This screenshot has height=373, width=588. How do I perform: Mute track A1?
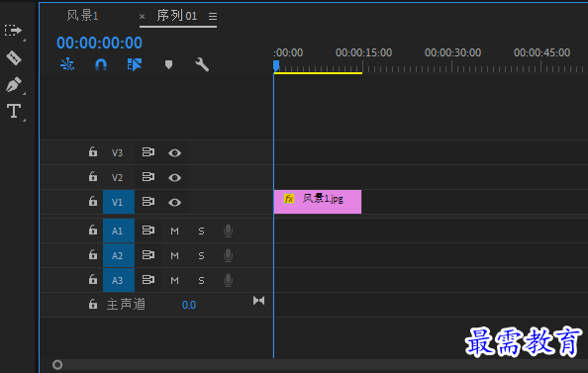coord(175,231)
